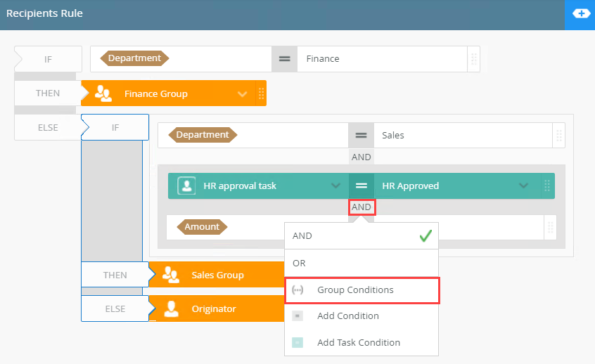
Task: Click the Originator person icon
Action: (170, 308)
